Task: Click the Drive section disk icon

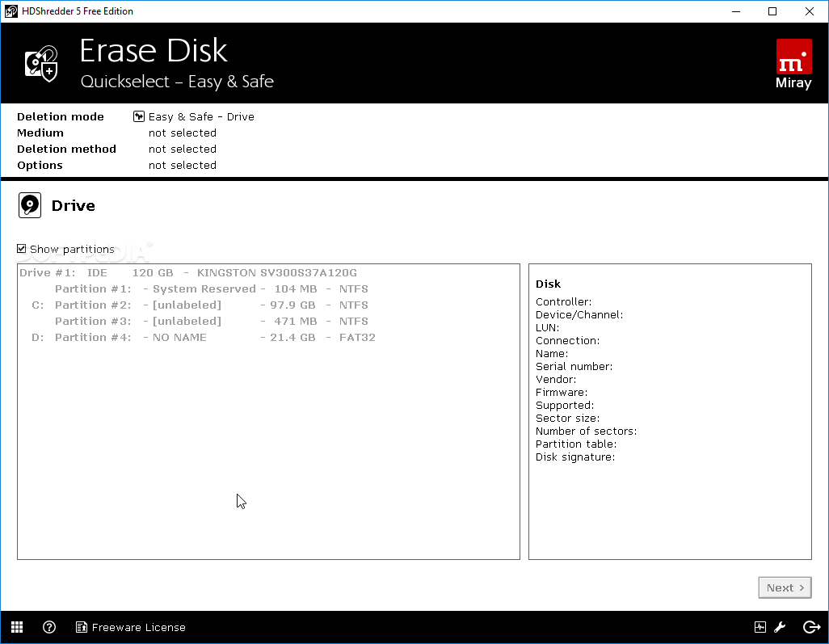Action: click(x=30, y=205)
